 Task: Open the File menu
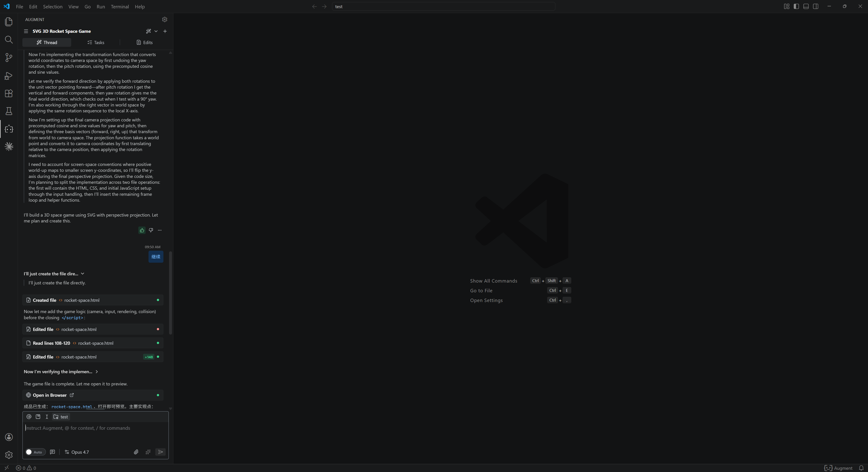pyautogui.click(x=19, y=6)
